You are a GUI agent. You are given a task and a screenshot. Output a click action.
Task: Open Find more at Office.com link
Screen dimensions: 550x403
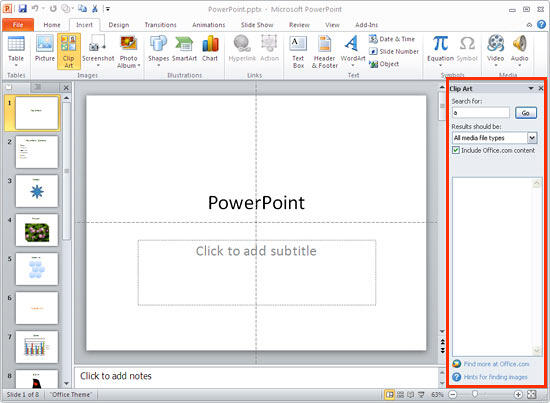(496, 364)
